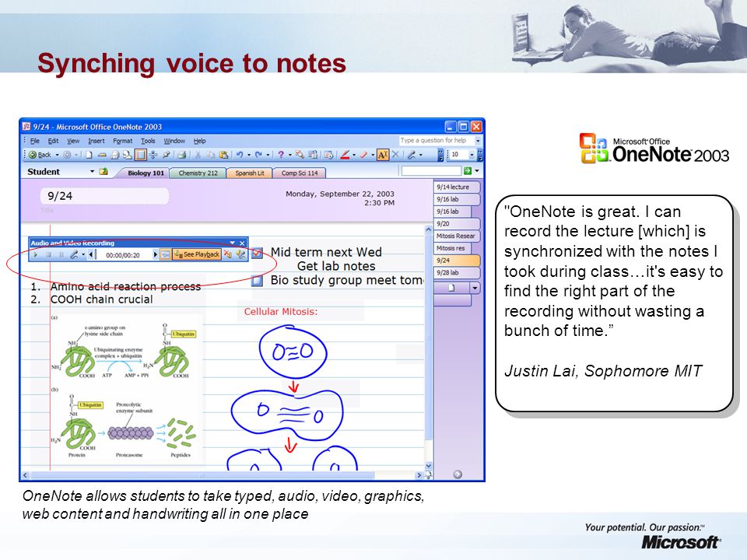The image size is (747, 560).
Task: Click the Type/Selection tool icon
Action: pyautogui.click(x=383, y=155)
